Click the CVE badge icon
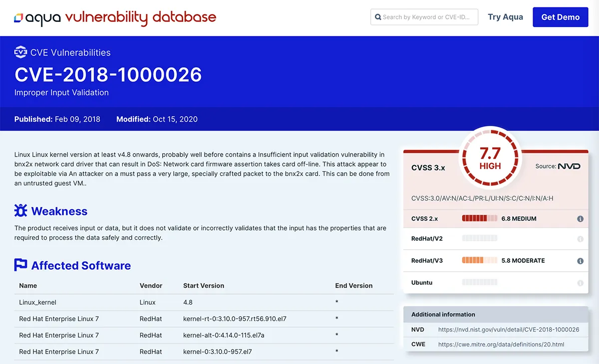Image resolution: width=599 pixels, height=364 pixels. click(x=20, y=52)
